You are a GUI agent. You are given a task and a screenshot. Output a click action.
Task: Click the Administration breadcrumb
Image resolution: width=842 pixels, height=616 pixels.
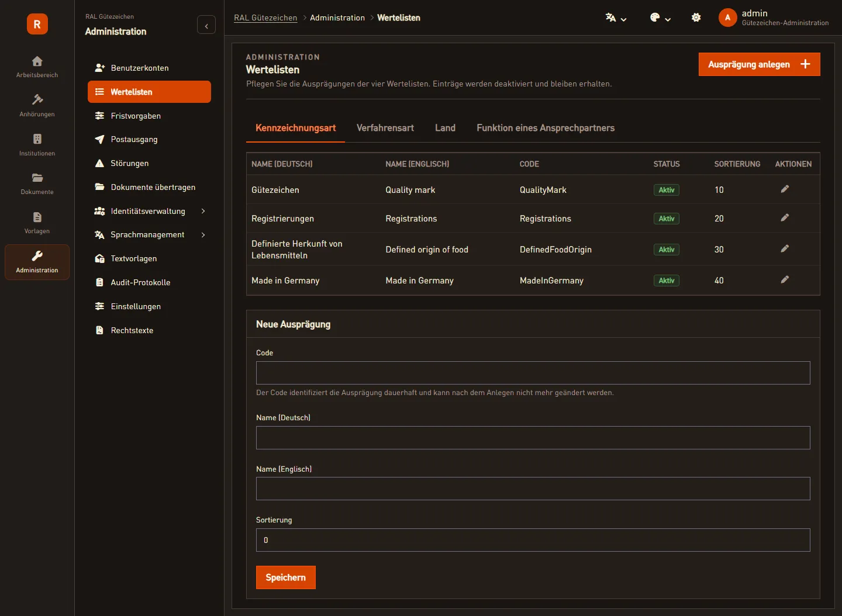coord(337,18)
